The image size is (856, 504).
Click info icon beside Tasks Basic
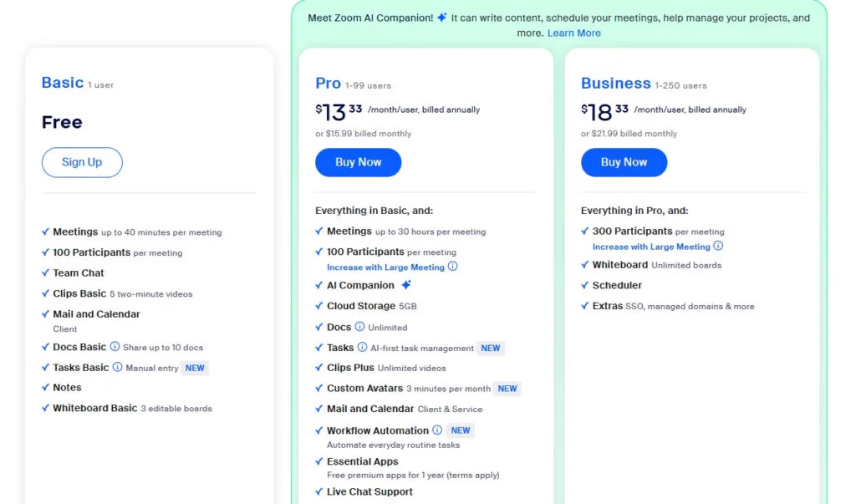pos(118,367)
